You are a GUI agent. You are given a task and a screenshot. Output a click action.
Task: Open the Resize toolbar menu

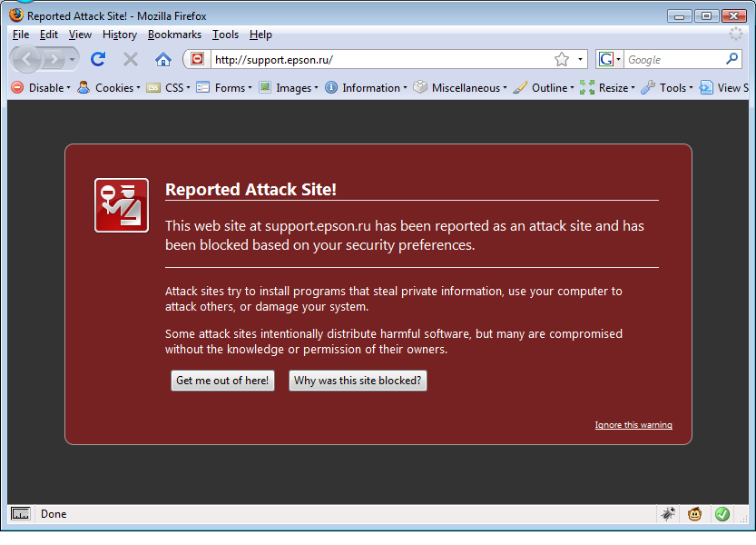(616, 88)
